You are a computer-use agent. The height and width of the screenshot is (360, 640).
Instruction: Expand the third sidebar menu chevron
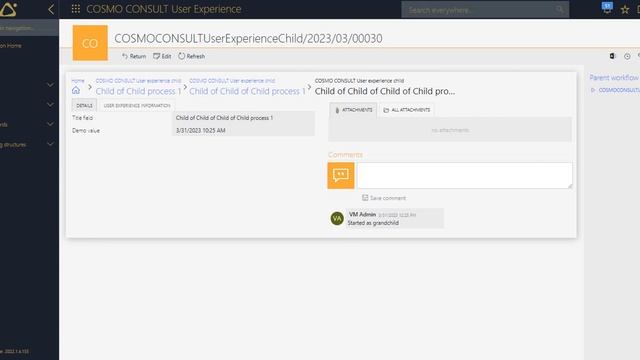pyautogui.click(x=50, y=124)
